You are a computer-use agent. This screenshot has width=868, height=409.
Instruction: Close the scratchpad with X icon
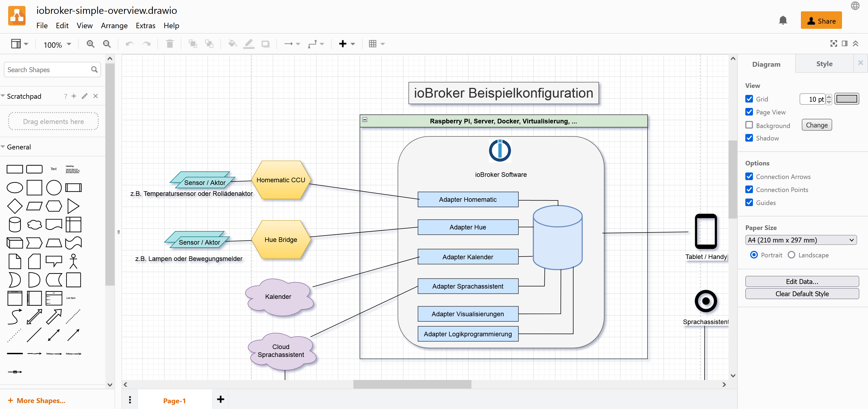point(96,96)
